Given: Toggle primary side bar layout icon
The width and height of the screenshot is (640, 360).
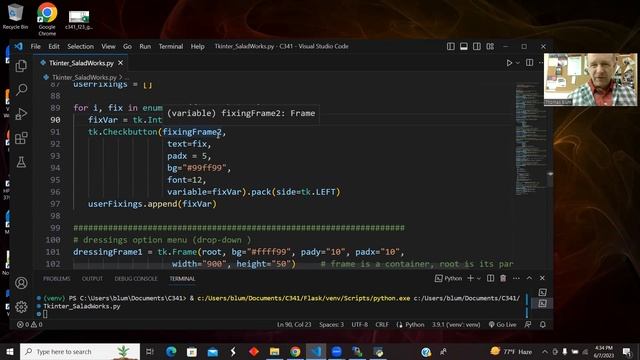Looking at the screenshot, I should click(x=451, y=47).
